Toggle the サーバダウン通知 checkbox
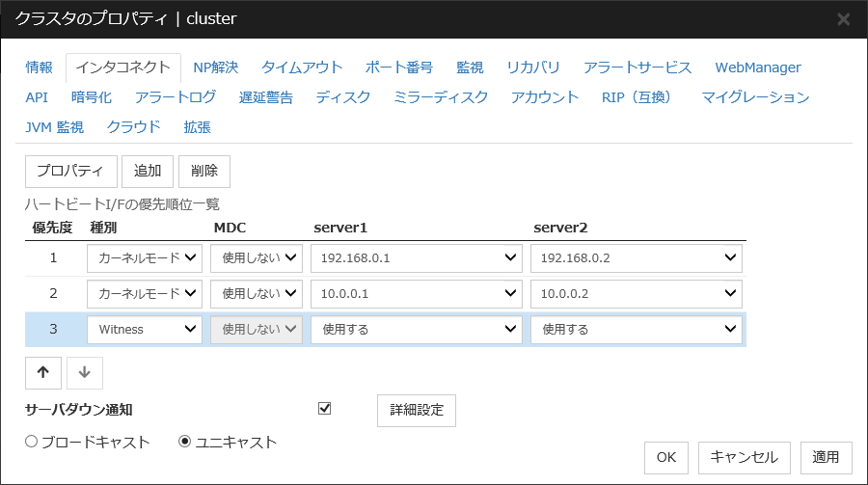The image size is (868, 485). click(324, 409)
